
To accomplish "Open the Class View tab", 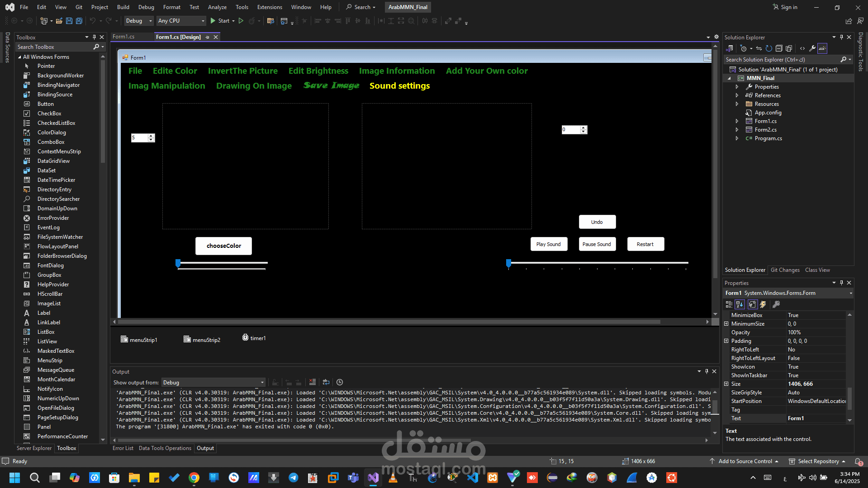I will 817,270.
